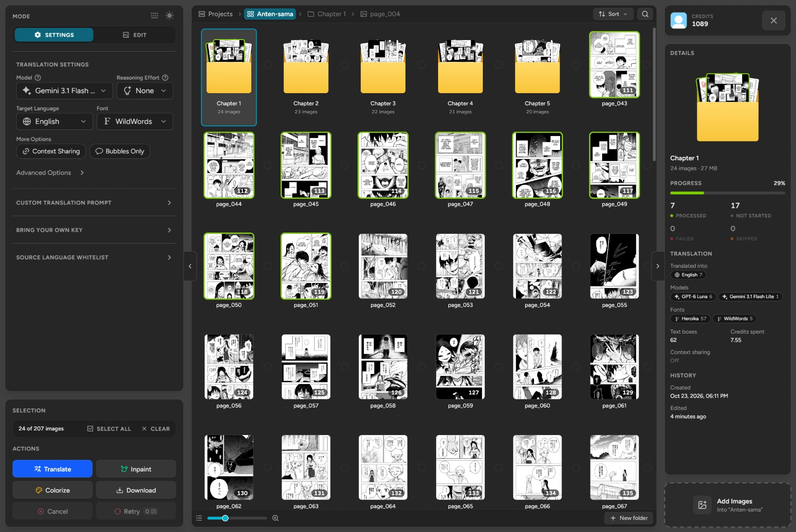Clear the current selection
The height and width of the screenshot is (532, 796).
pyautogui.click(x=156, y=429)
